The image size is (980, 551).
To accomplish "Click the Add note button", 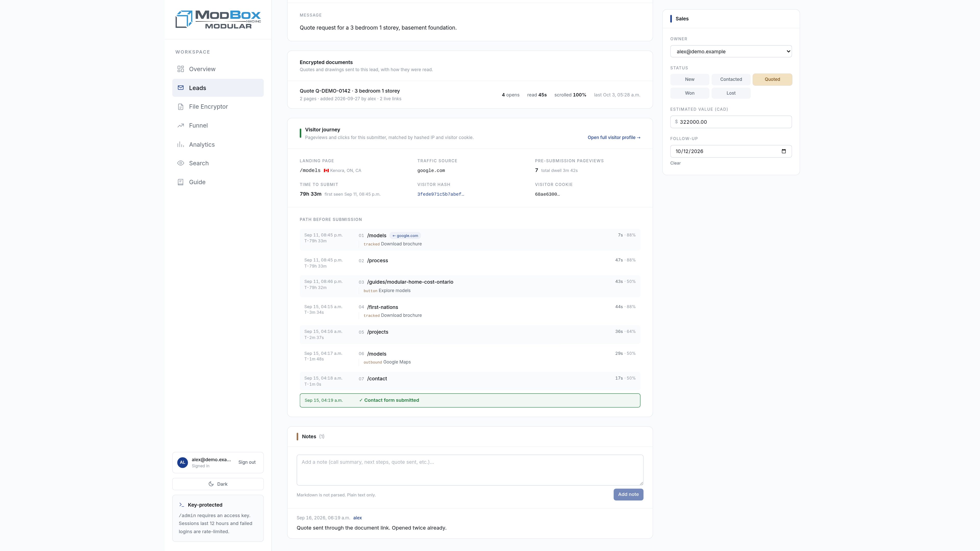I will pos(628,494).
